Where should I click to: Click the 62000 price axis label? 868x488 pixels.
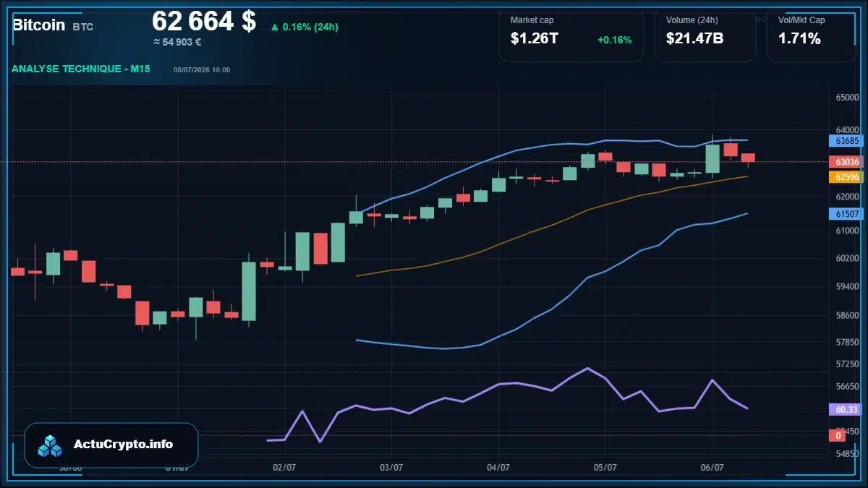click(x=847, y=197)
